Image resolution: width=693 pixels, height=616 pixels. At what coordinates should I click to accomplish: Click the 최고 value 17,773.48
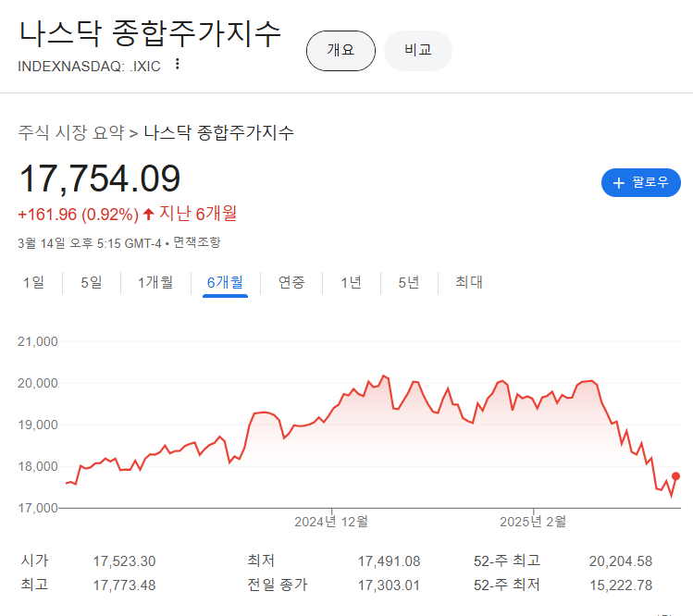pyautogui.click(x=124, y=585)
